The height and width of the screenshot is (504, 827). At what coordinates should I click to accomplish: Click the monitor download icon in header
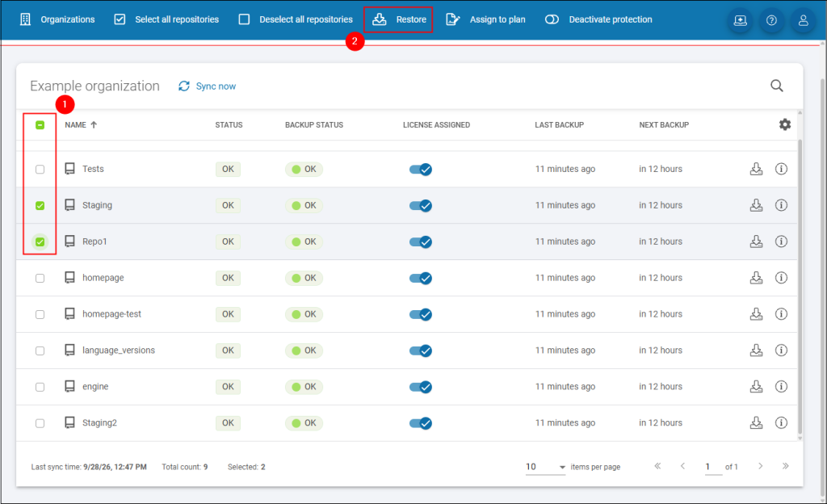click(x=741, y=20)
